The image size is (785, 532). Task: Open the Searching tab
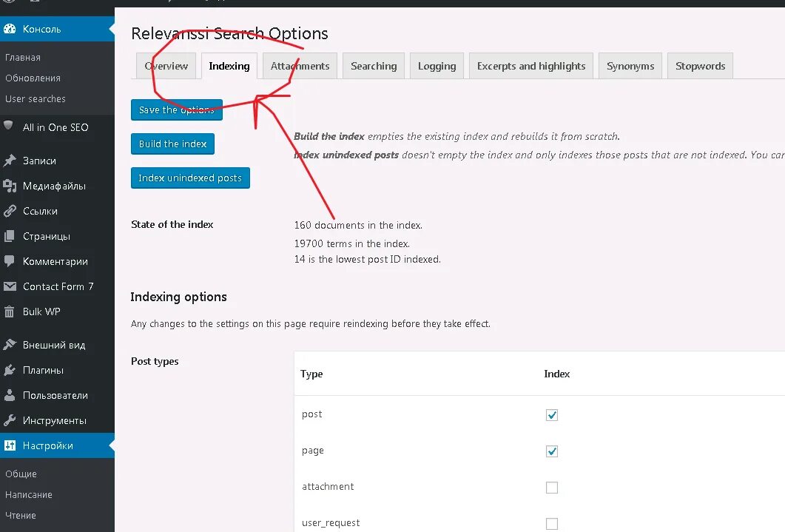tap(374, 66)
